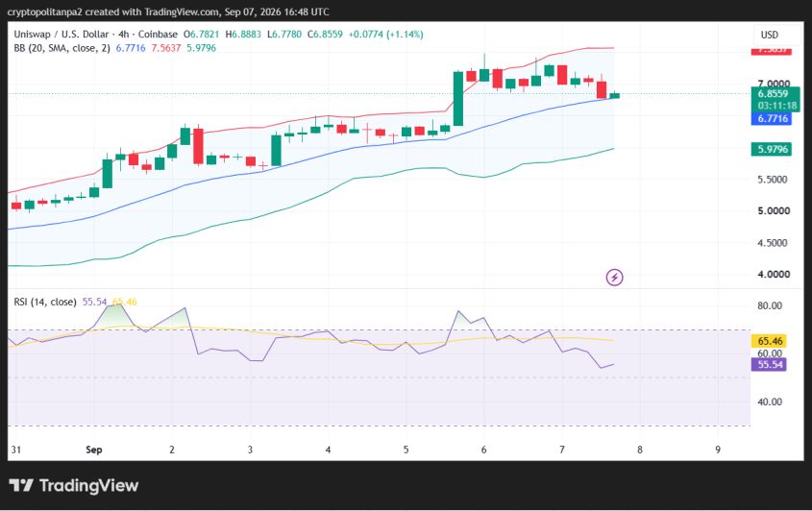Click the high price H6.8883 in header
Viewport: 812px width, 511px height.
(243, 35)
